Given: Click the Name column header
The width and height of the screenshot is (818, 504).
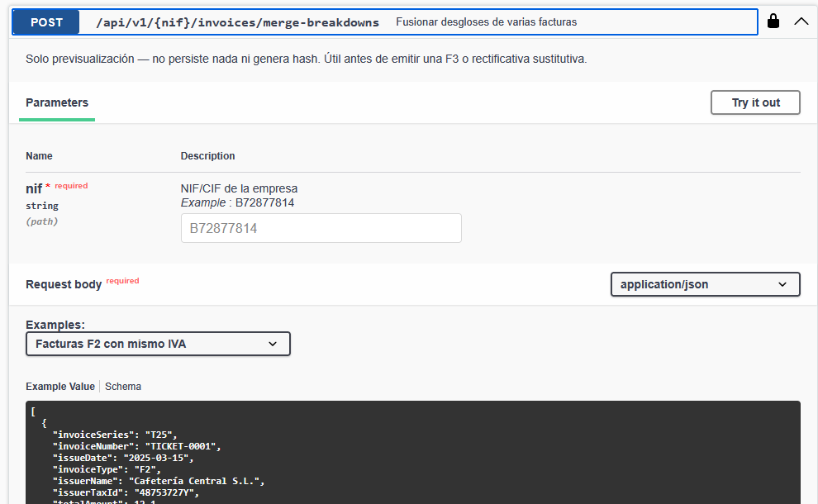Looking at the screenshot, I should pyautogui.click(x=39, y=155).
